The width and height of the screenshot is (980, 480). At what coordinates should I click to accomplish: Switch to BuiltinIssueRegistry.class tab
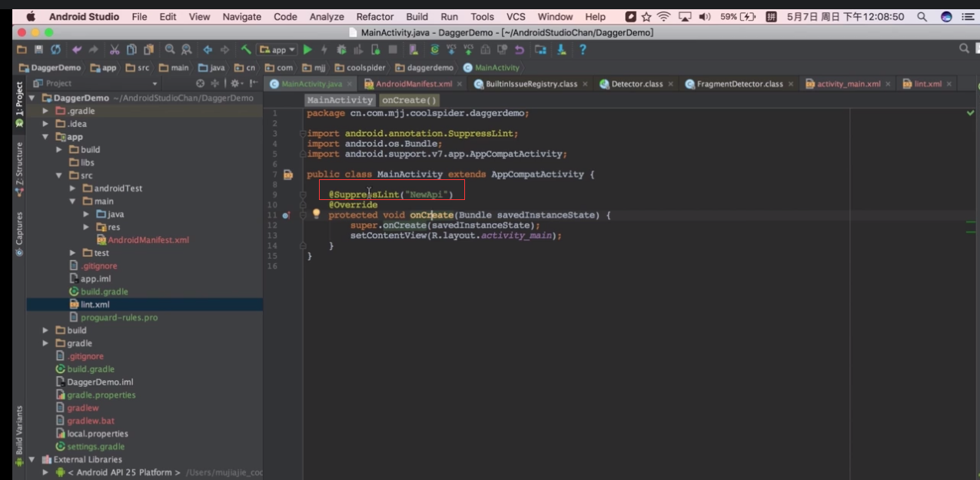531,84
